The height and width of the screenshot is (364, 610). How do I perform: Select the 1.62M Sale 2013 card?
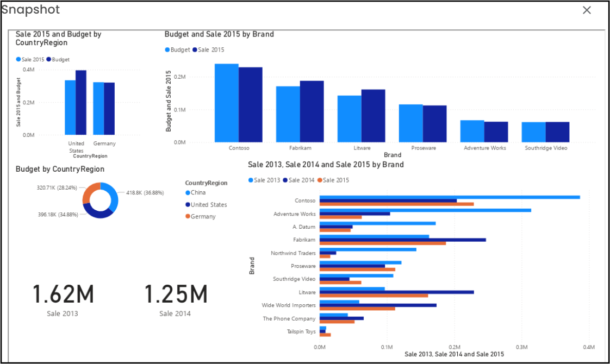pyautogui.click(x=63, y=300)
